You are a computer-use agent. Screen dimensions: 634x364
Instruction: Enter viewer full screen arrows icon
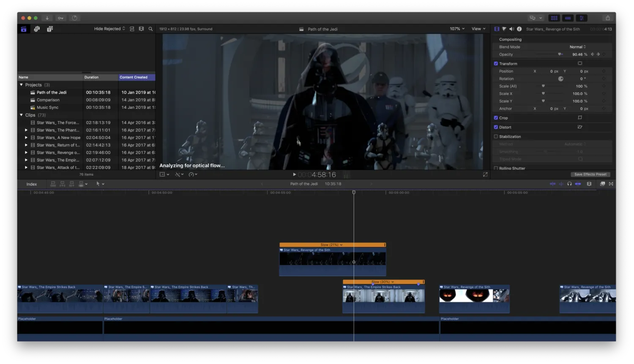click(485, 174)
